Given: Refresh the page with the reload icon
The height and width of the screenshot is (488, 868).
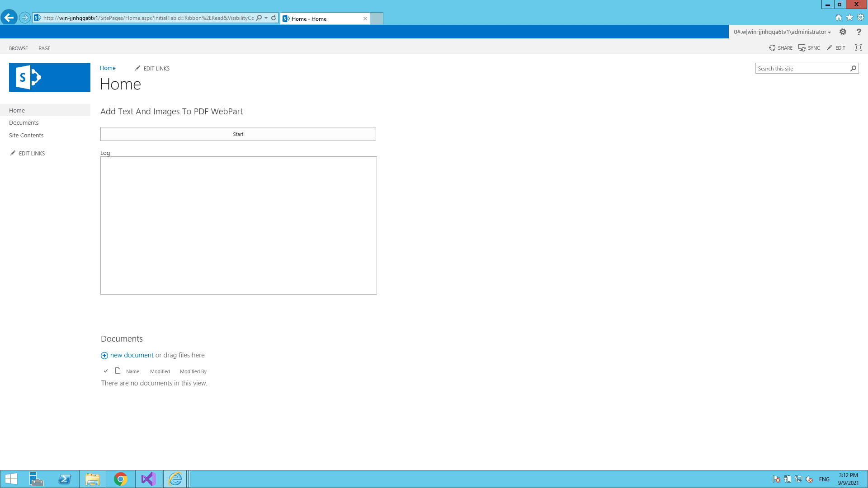Looking at the screenshot, I should 274,18.
